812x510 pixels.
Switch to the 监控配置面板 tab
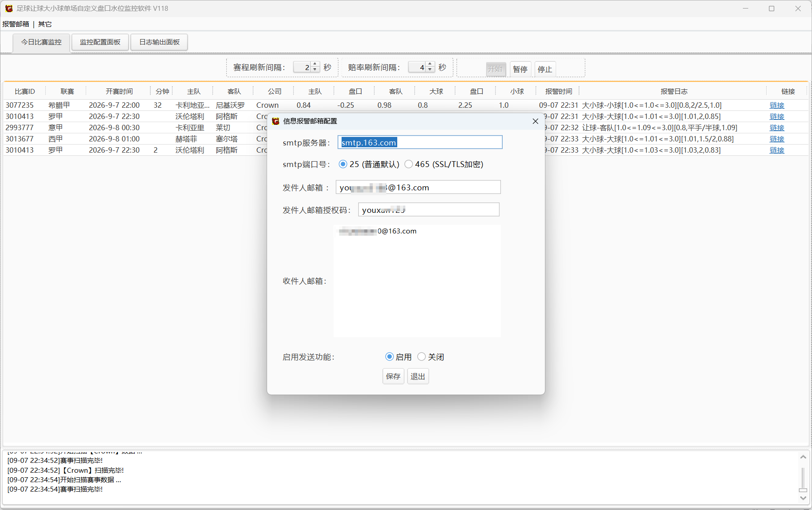click(x=100, y=42)
